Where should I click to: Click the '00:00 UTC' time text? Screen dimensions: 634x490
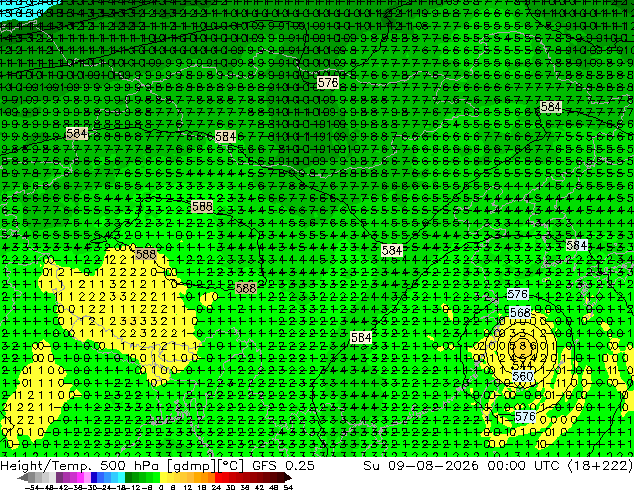(x=523, y=465)
